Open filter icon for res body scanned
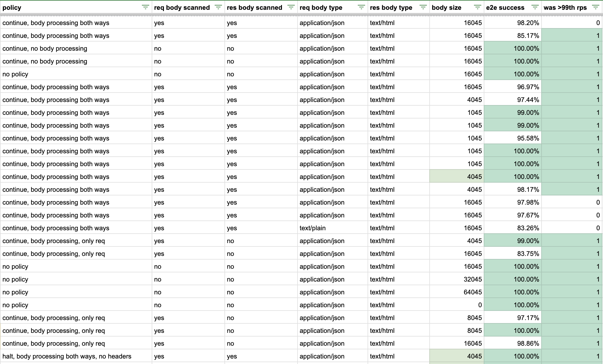The image size is (603, 364). [x=291, y=7]
